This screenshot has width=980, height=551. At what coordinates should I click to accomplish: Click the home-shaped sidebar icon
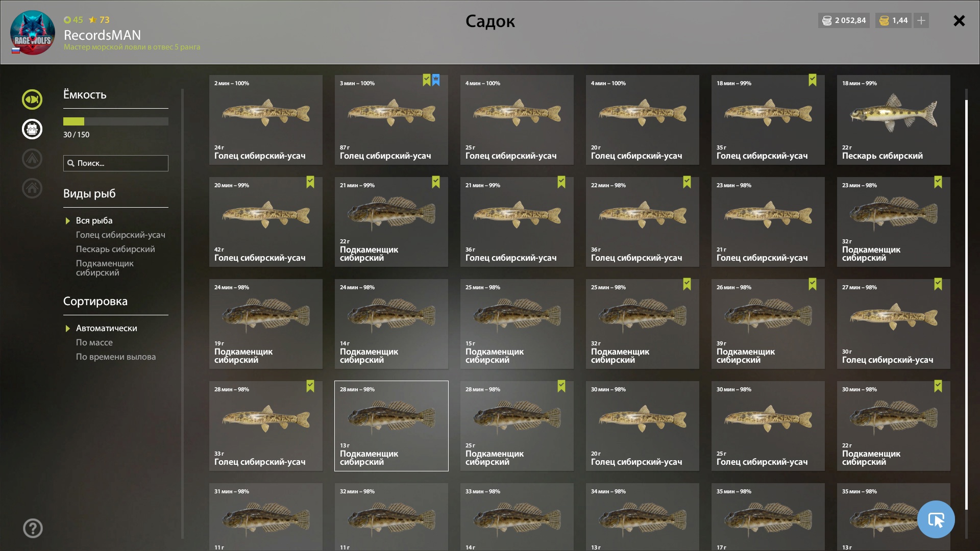[x=32, y=188]
